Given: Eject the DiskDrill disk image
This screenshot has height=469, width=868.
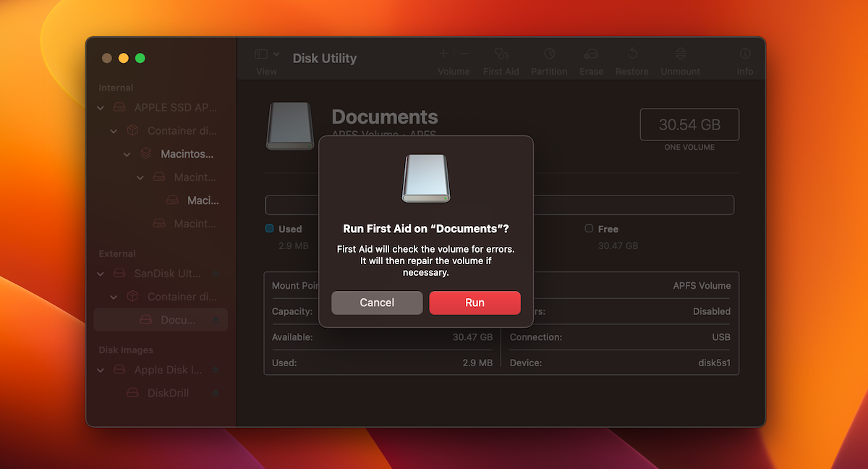Looking at the screenshot, I should click(x=216, y=393).
